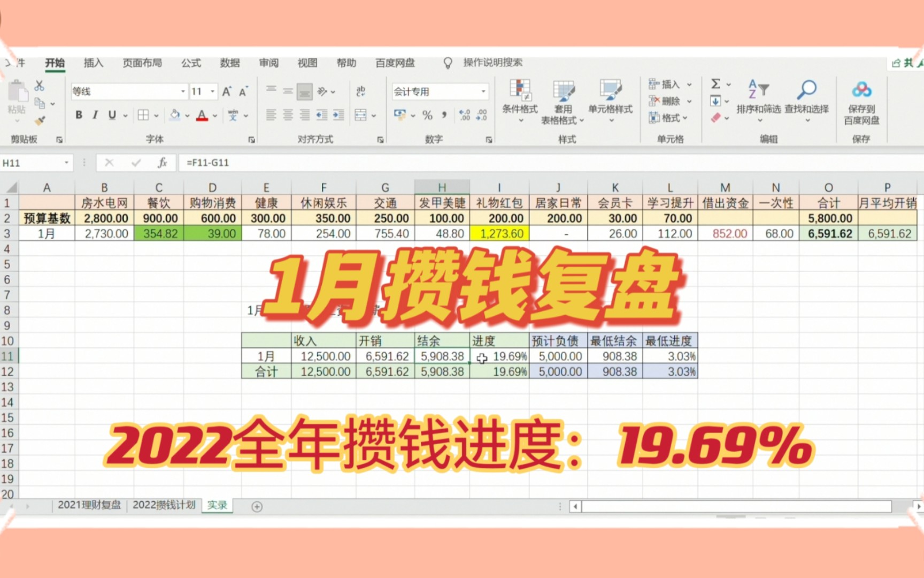Toggle Bold formatting

pyautogui.click(x=79, y=115)
